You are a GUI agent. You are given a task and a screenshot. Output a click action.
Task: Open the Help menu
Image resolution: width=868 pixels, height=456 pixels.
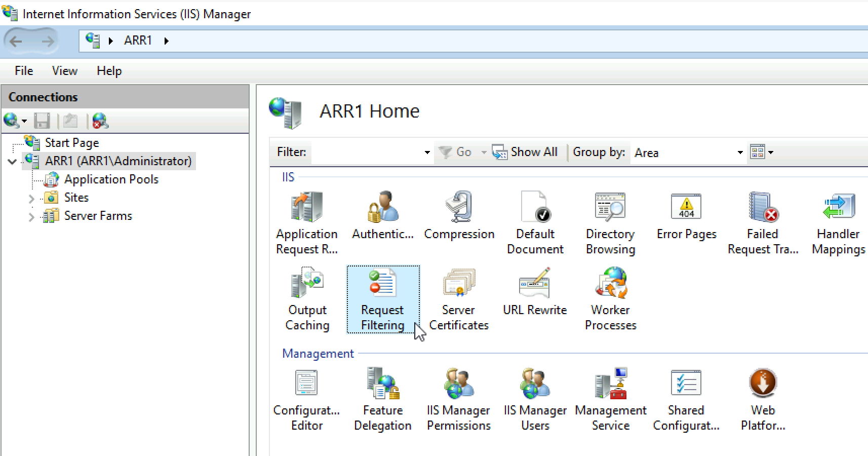tap(109, 71)
